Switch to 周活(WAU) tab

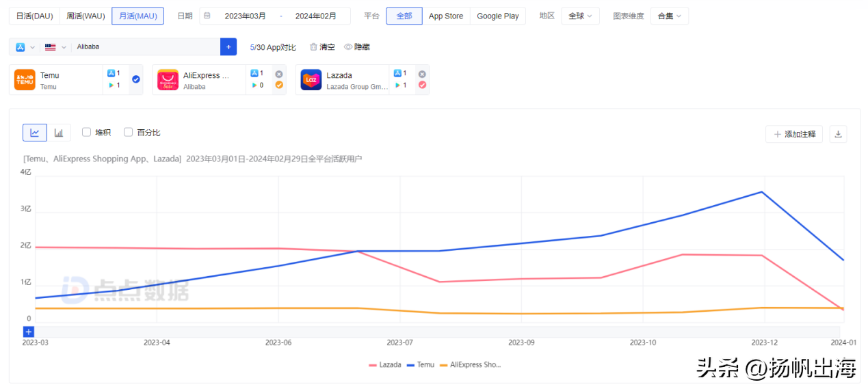pos(86,16)
